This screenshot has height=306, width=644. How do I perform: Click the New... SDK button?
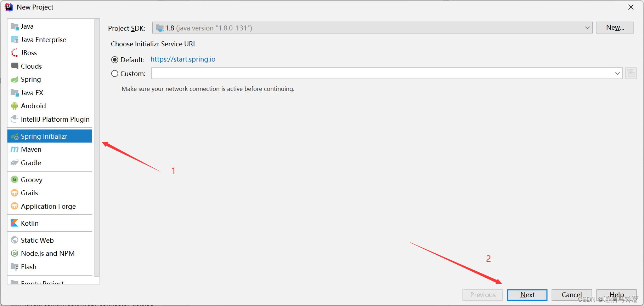(x=615, y=28)
